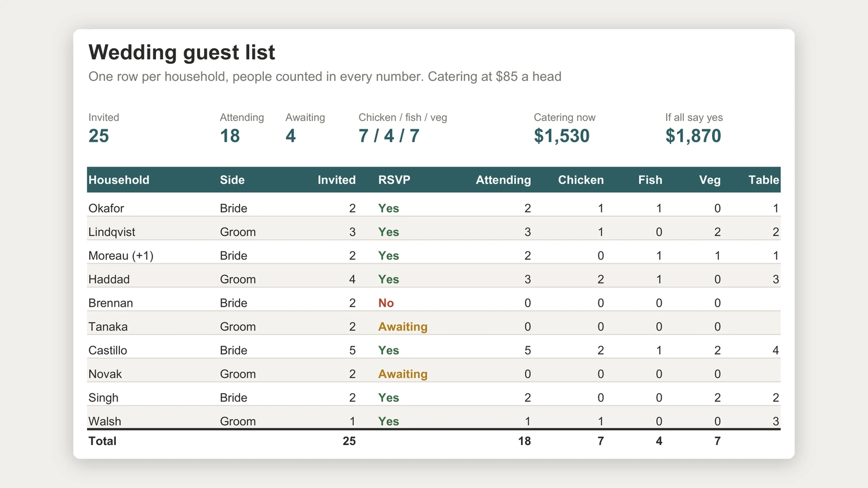Click the Attending column header

504,180
